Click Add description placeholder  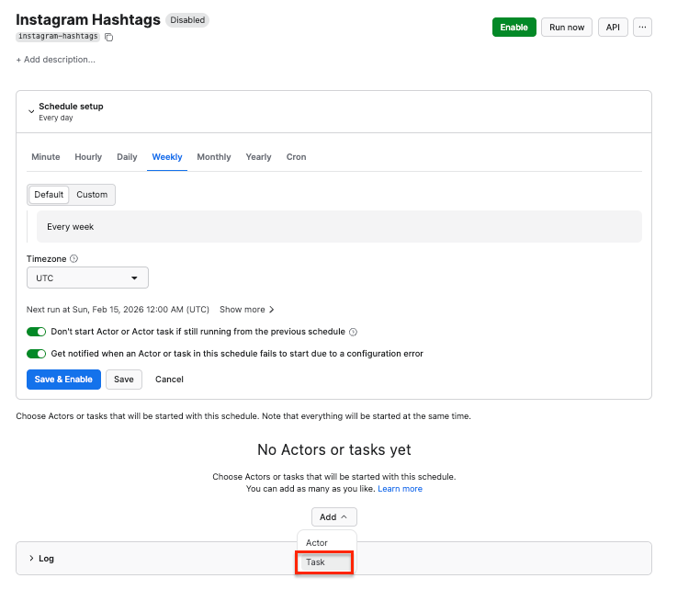point(56,60)
